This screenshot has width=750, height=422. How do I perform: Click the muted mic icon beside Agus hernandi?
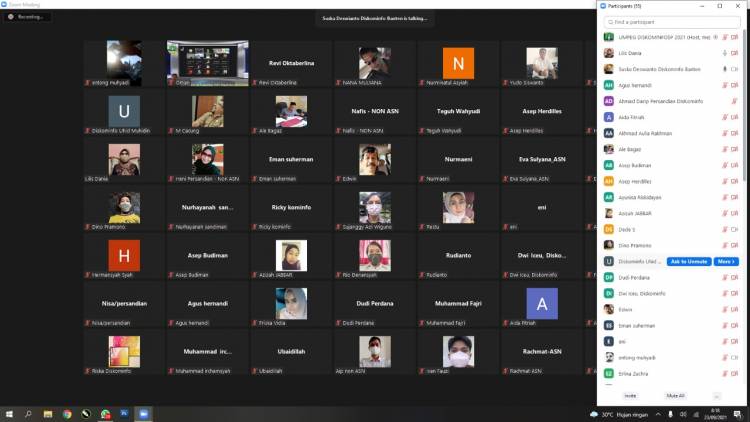(724, 85)
